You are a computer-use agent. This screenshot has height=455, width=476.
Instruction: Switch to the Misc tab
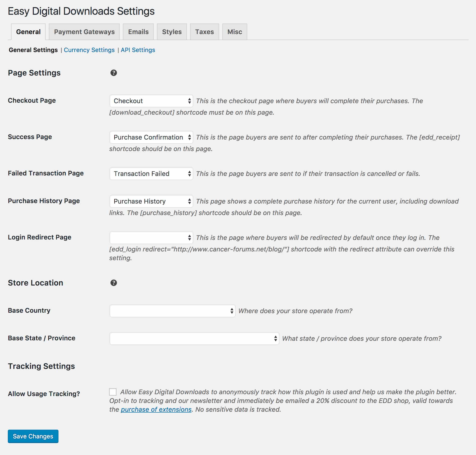235,32
